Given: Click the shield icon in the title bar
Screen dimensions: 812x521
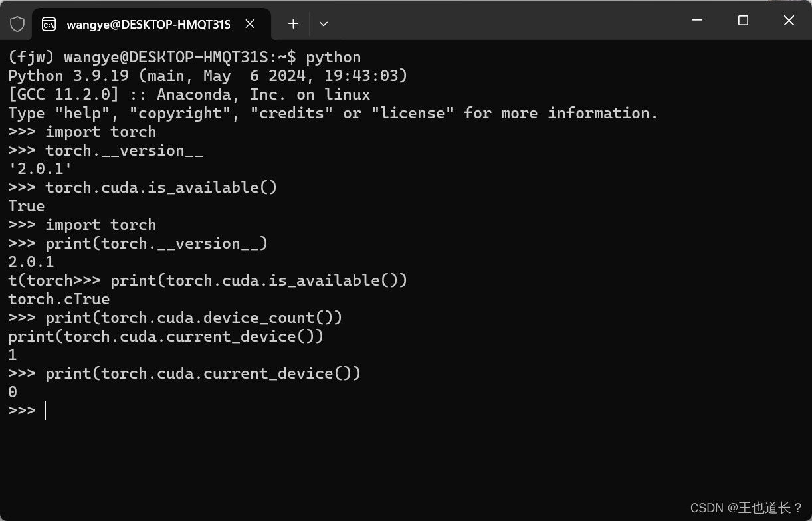Looking at the screenshot, I should [x=17, y=23].
